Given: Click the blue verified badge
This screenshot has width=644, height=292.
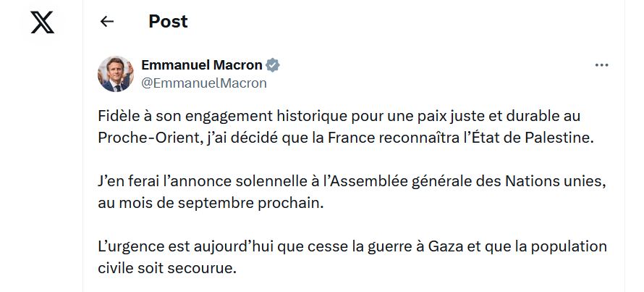Looking at the screenshot, I should [x=273, y=66].
